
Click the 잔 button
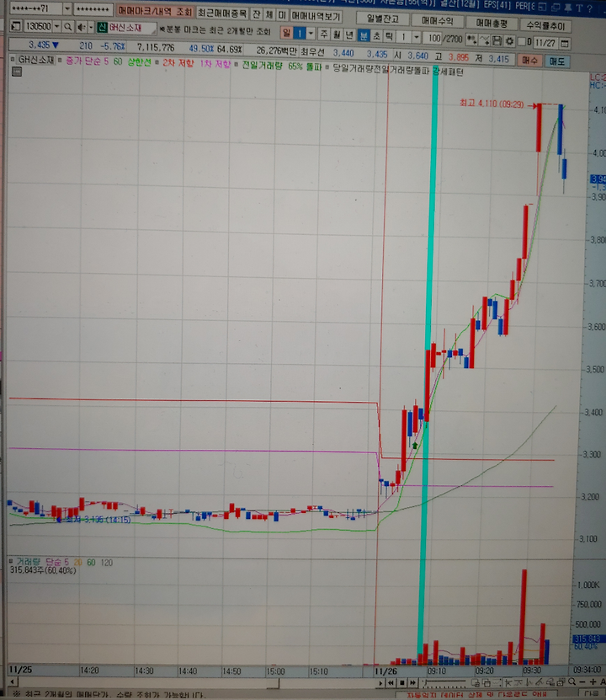coord(257,13)
